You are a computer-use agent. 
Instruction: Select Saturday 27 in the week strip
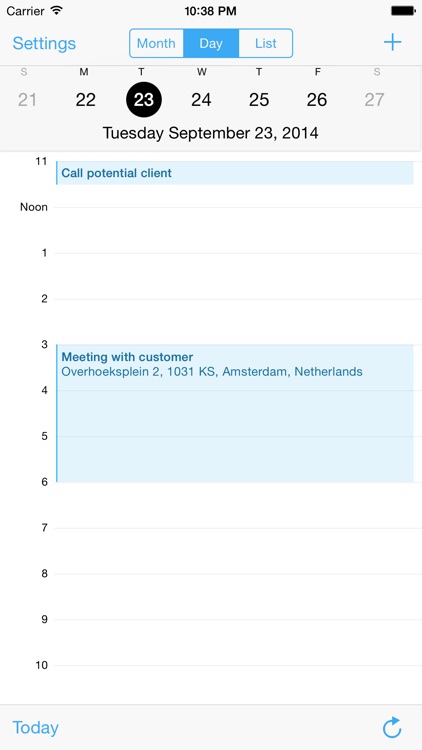click(x=374, y=99)
